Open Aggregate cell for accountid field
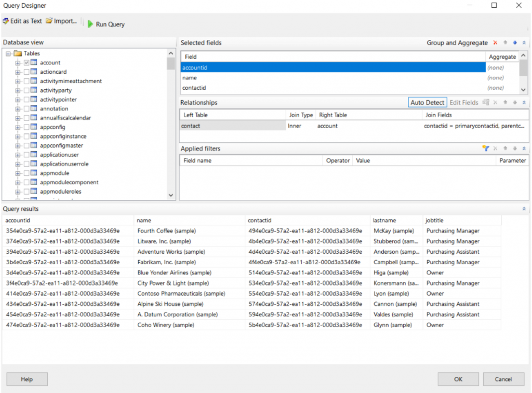 pos(502,67)
